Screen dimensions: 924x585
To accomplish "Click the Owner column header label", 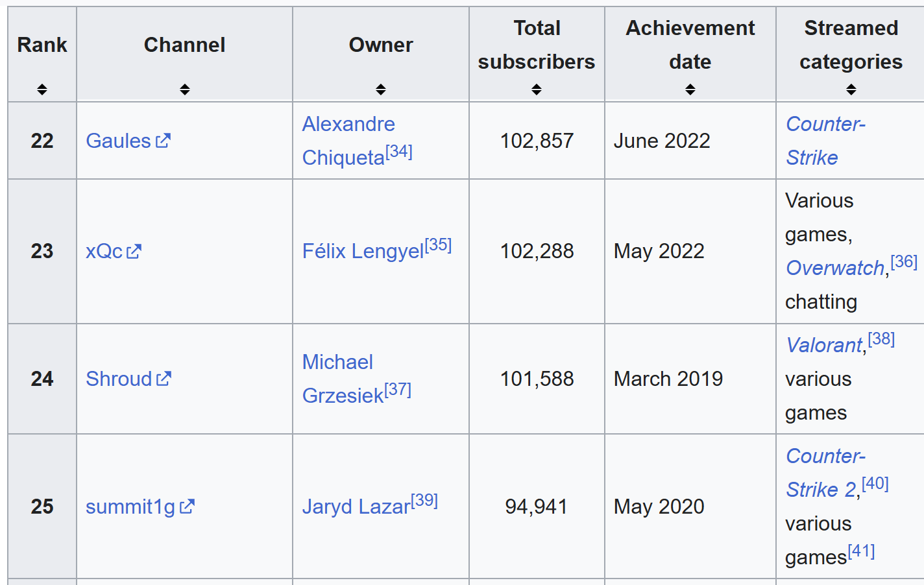I will 381,45.
